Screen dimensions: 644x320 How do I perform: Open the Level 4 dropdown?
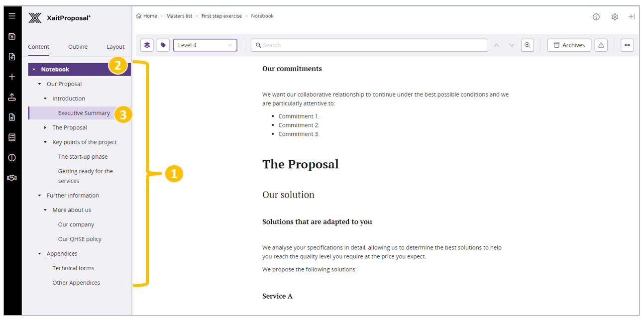pos(205,45)
